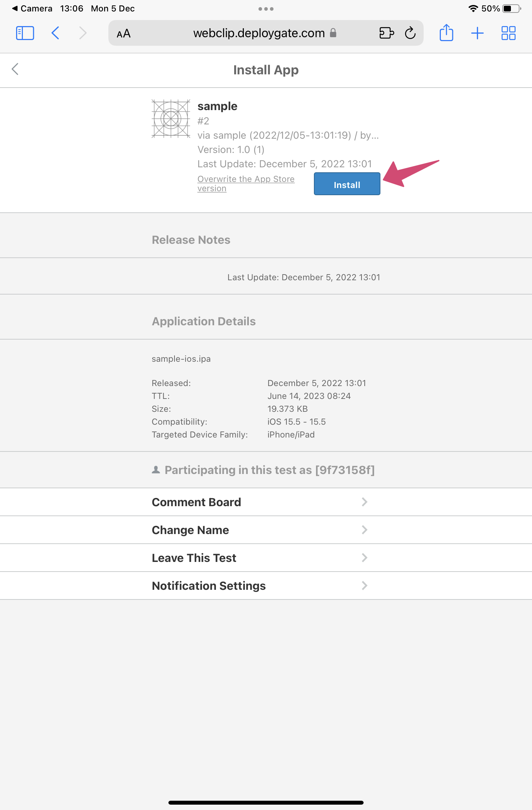Open the AA reader text options
Image resolution: width=532 pixels, height=810 pixels.
pyautogui.click(x=124, y=34)
